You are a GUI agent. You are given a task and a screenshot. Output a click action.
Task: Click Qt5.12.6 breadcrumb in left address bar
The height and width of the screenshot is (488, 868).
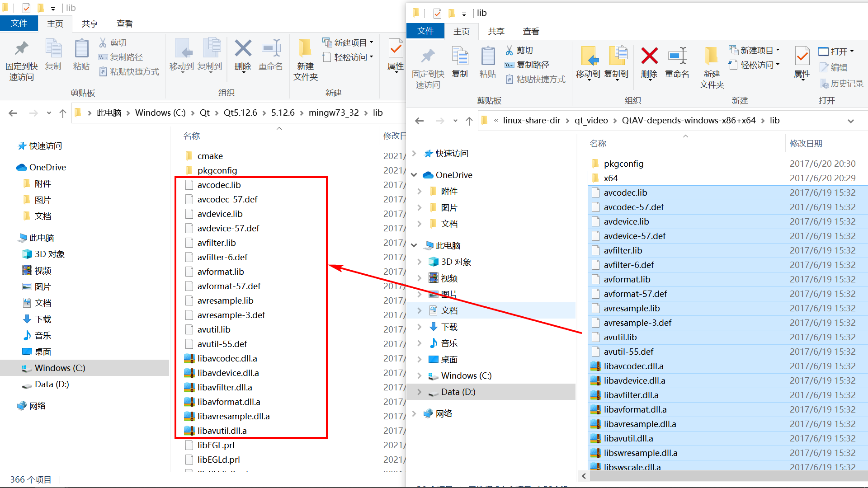coord(240,113)
